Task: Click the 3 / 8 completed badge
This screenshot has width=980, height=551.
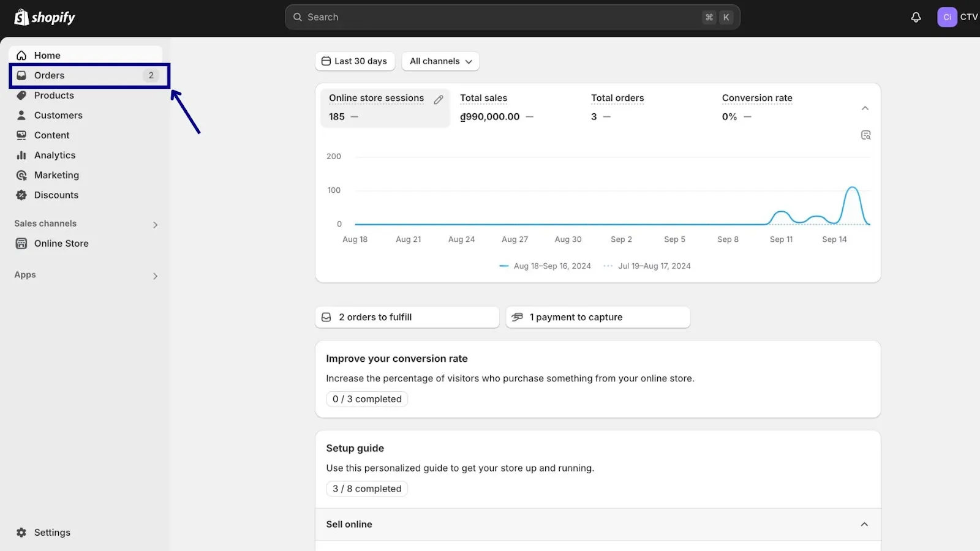Action: (367, 489)
